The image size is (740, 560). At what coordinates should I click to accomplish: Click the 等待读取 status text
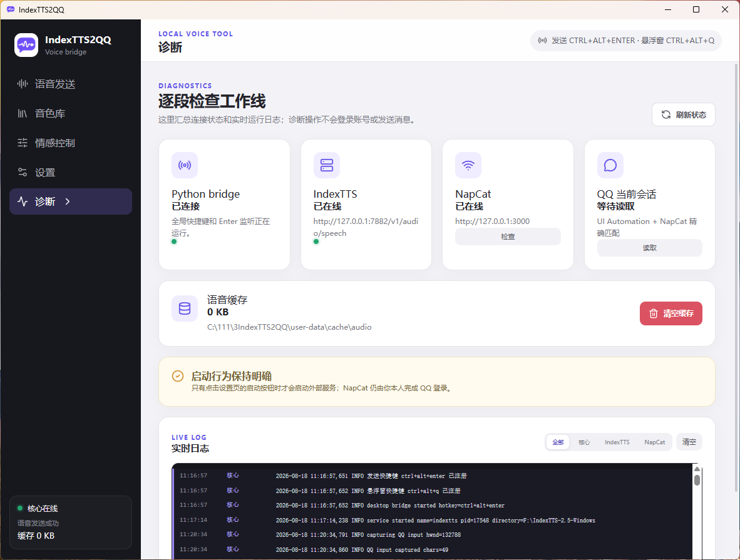point(615,206)
